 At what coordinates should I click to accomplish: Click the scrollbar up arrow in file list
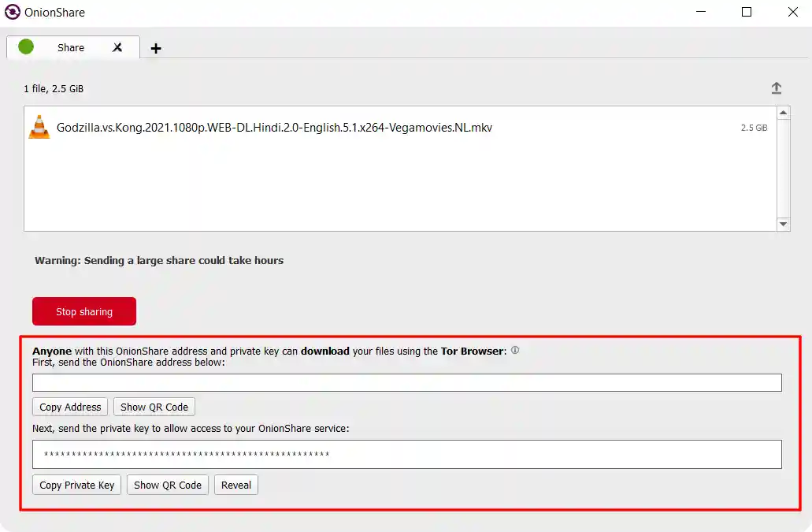[x=784, y=114]
